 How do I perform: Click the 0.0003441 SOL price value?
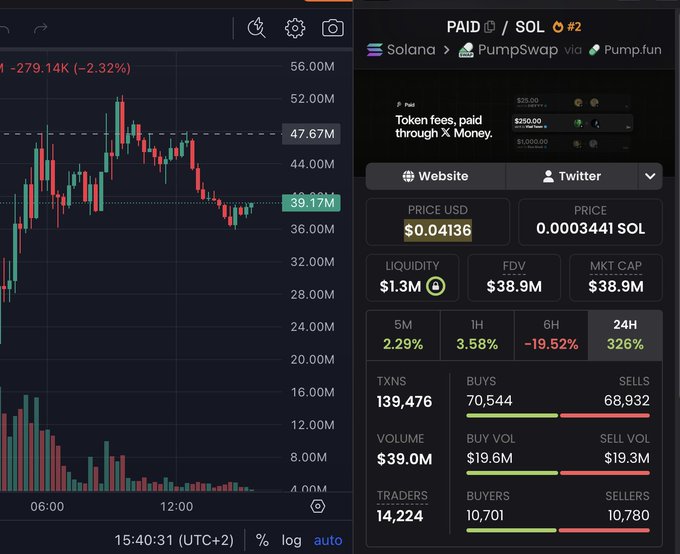(590, 229)
